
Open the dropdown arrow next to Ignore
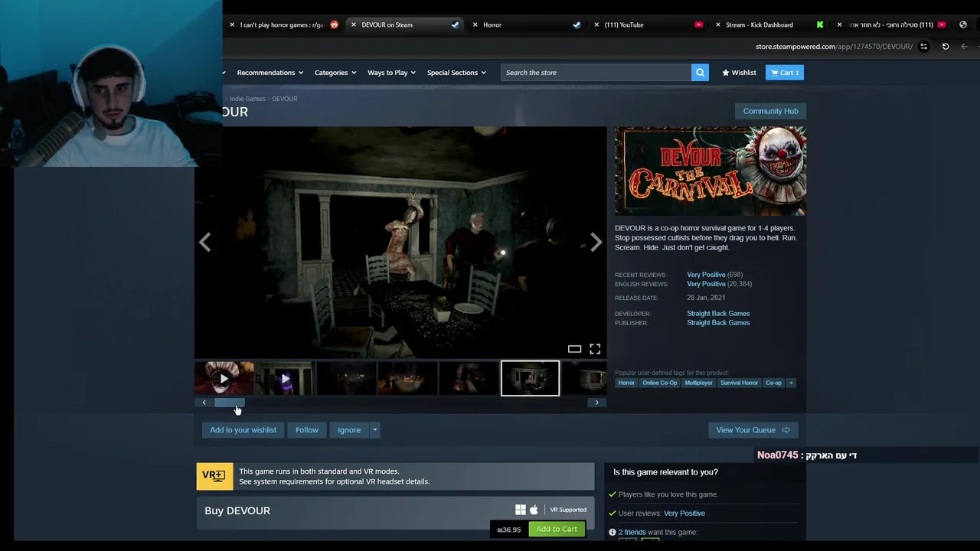click(374, 430)
